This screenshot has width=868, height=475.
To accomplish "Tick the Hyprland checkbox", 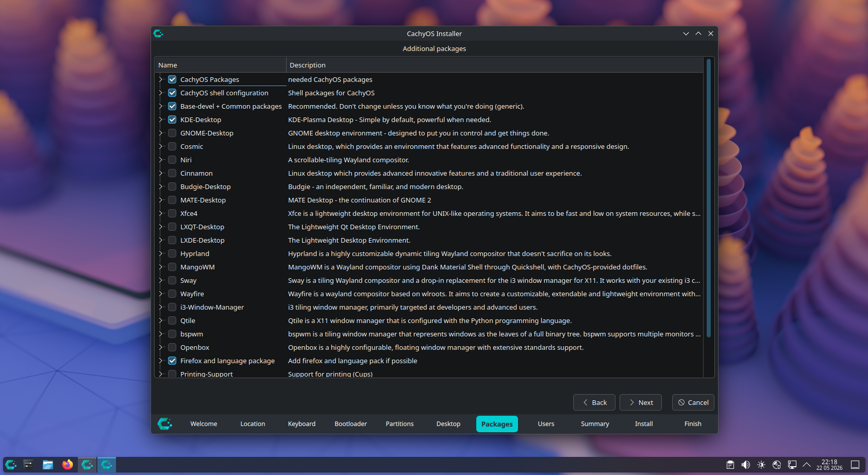I will (172, 253).
